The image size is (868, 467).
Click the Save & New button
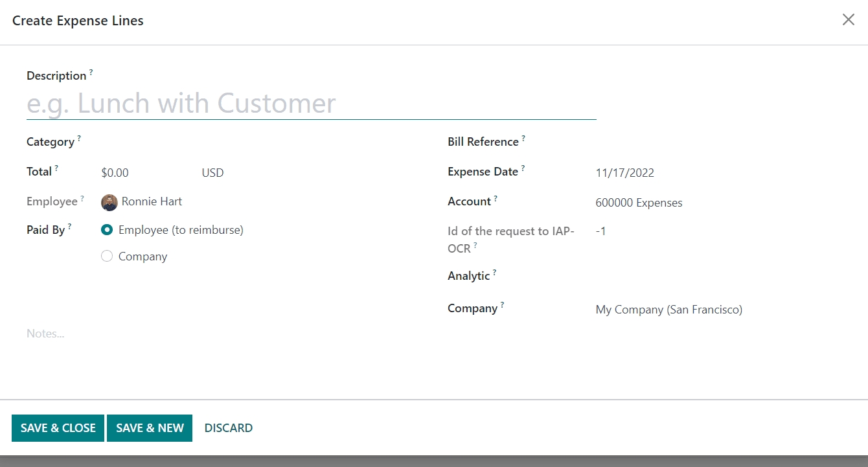[x=150, y=428]
